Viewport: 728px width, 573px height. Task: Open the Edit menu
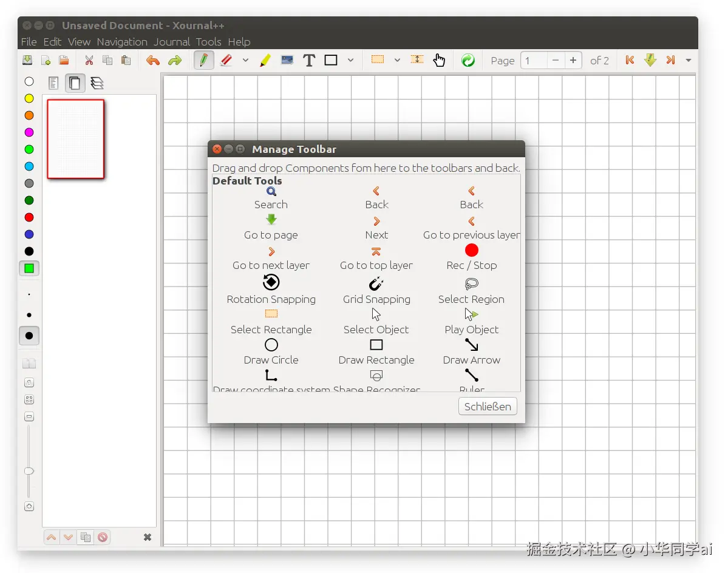coord(52,42)
